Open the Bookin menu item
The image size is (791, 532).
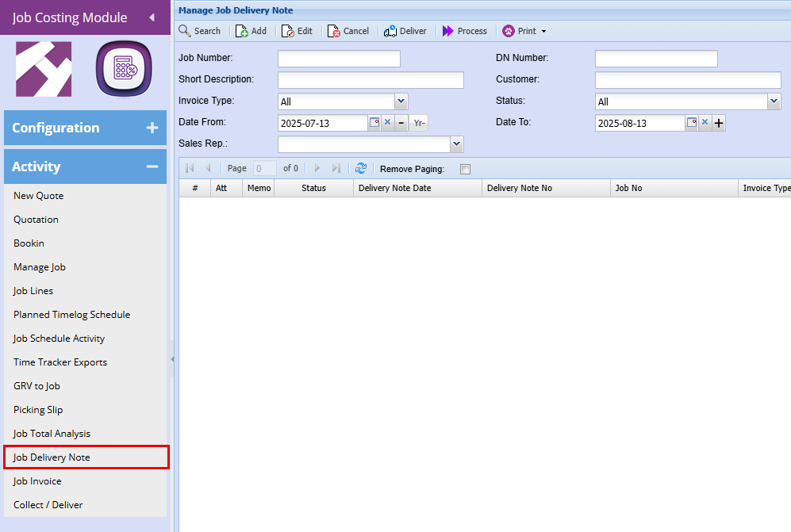click(x=29, y=243)
